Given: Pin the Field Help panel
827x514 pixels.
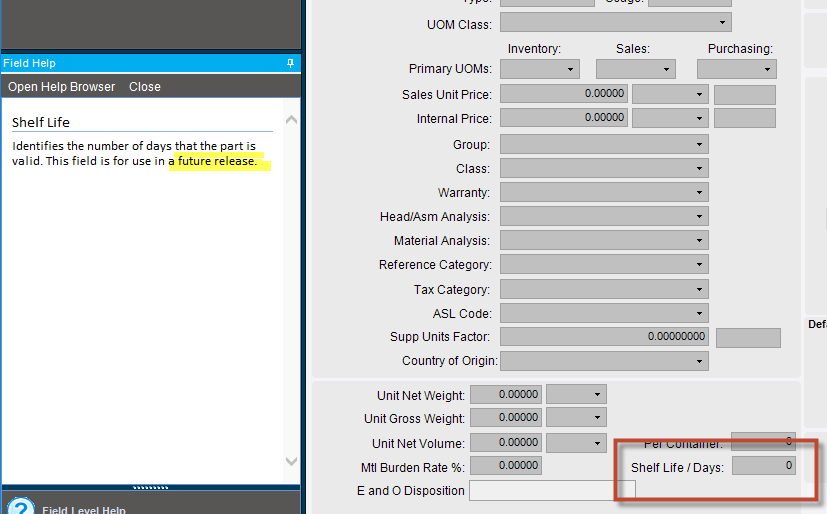Looking at the screenshot, I should (290, 63).
